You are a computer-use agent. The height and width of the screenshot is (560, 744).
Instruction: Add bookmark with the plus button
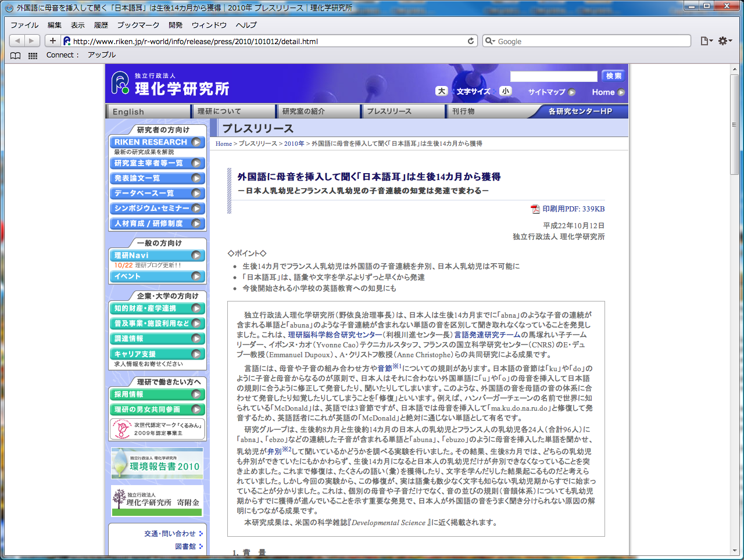pyautogui.click(x=53, y=41)
